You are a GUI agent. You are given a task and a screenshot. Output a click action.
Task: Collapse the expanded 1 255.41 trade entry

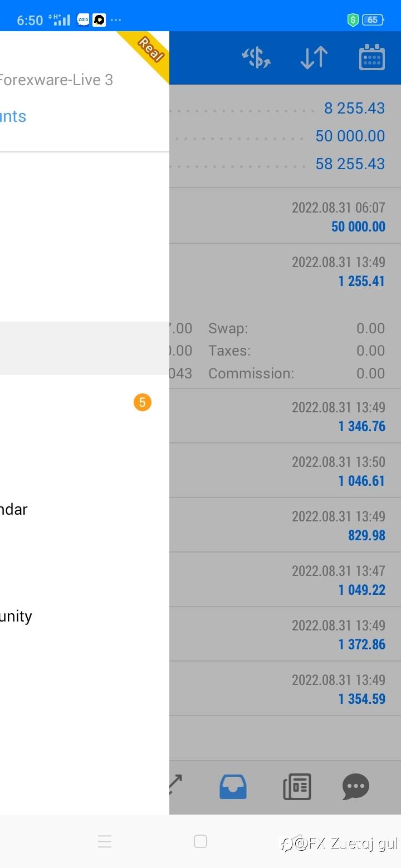pyautogui.click(x=284, y=272)
